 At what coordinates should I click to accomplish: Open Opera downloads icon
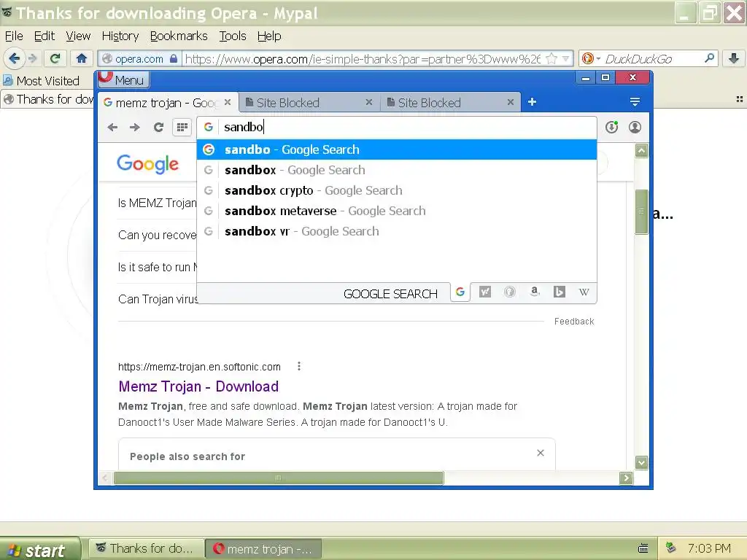click(x=612, y=127)
